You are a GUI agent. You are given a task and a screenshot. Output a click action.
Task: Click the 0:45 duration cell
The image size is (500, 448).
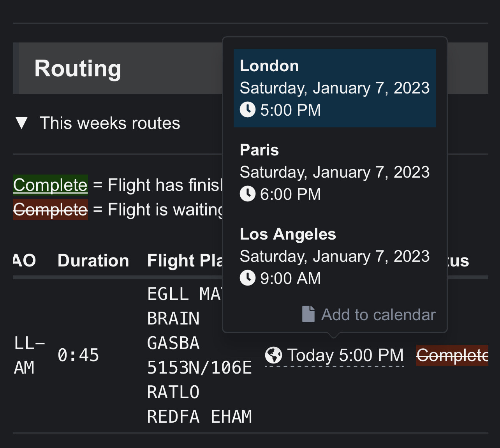78,355
